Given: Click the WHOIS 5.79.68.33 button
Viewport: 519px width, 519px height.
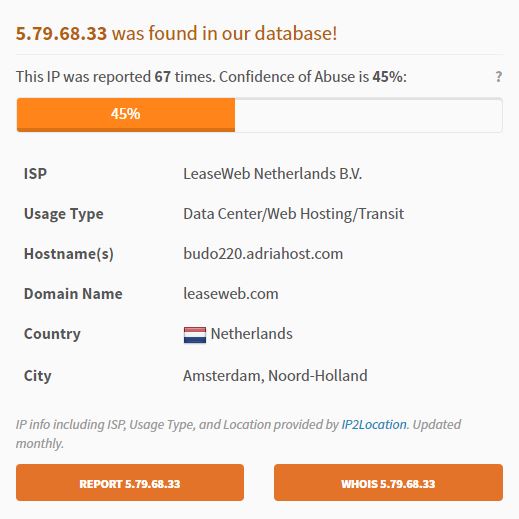Looking at the screenshot, I should coord(388,482).
